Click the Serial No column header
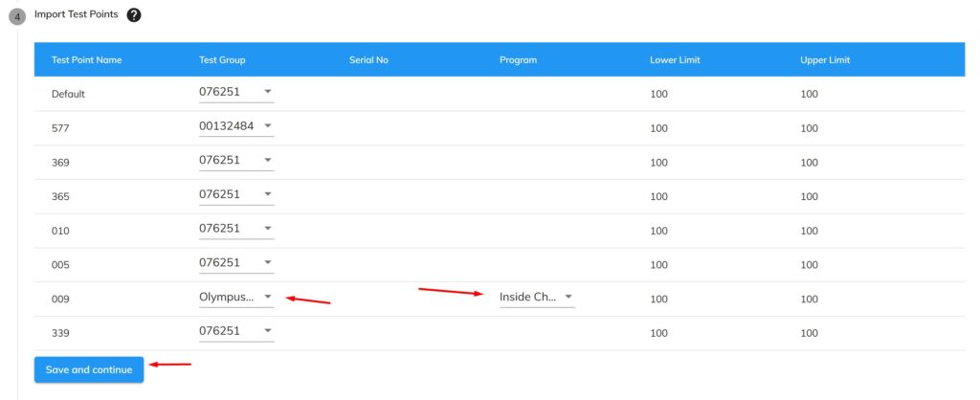The image size is (980, 400). coord(368,60)
